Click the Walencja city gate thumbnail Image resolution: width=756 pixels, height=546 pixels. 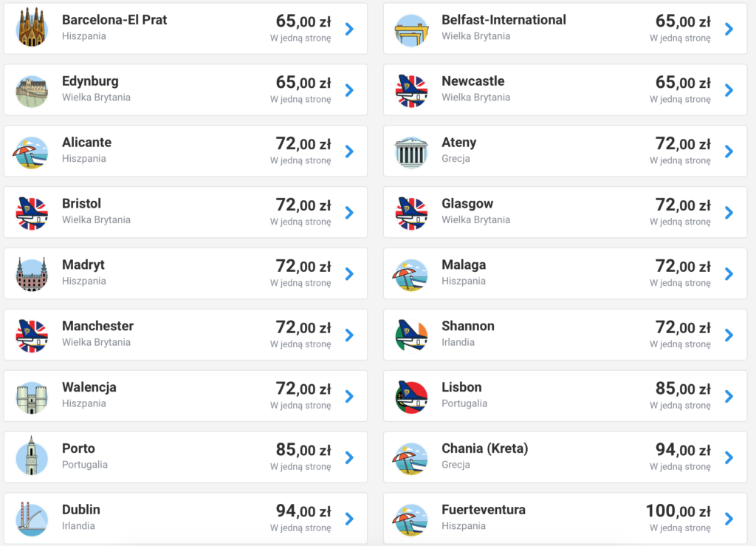coord(32,397)
